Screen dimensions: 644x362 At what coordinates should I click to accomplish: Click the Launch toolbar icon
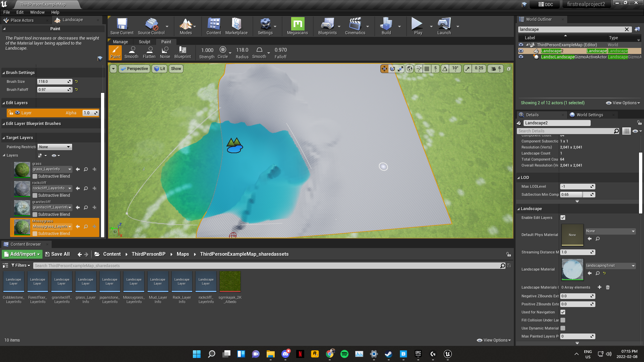(444, 26)
